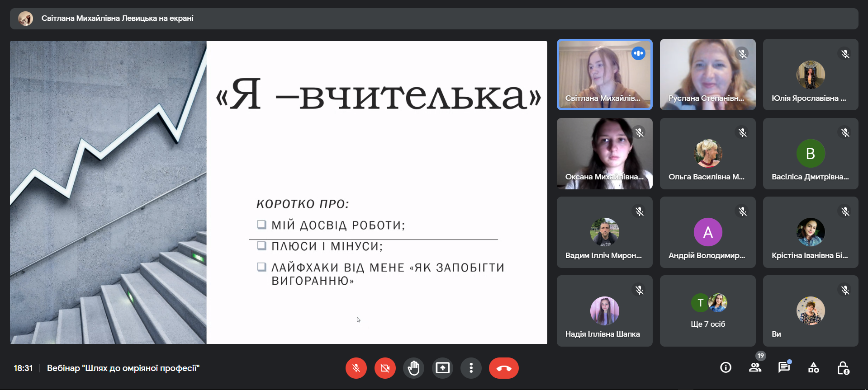Open the three-dot more options menu
This screenshot has height=390, width=868.
(x=471, y=368)
